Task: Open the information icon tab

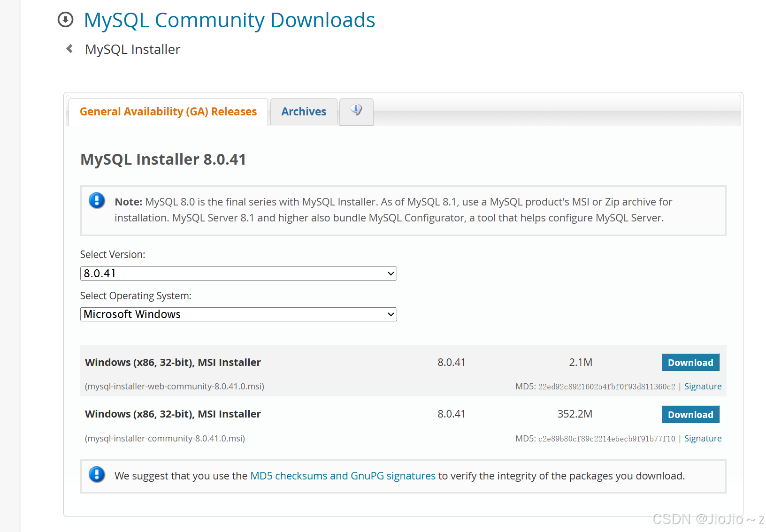Action: 356,111
